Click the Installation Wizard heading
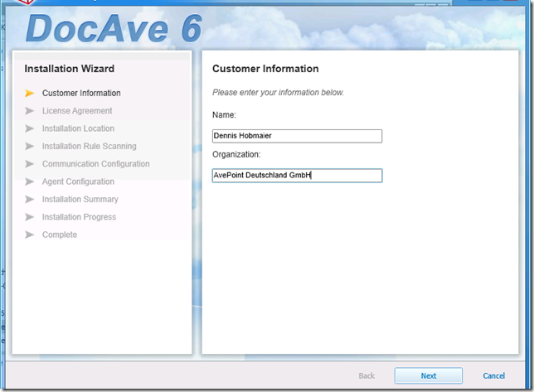534x392 pixels. tap(70, 69)
